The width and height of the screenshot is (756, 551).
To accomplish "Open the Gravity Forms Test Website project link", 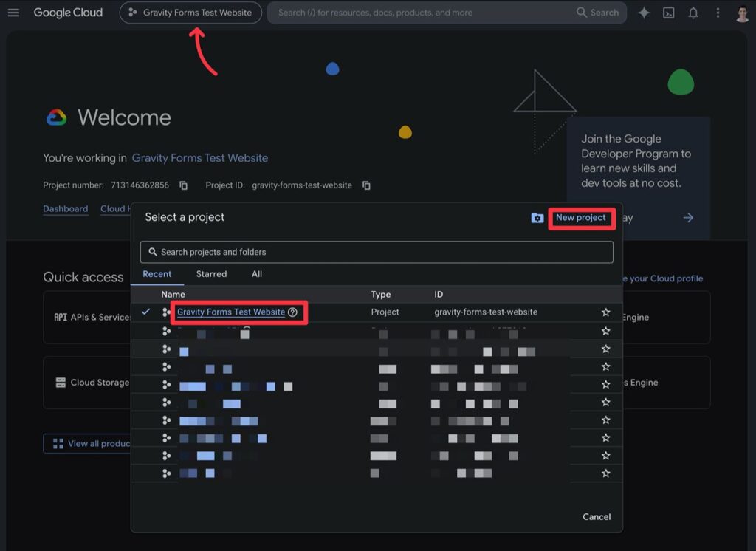I will pos(231,312).
